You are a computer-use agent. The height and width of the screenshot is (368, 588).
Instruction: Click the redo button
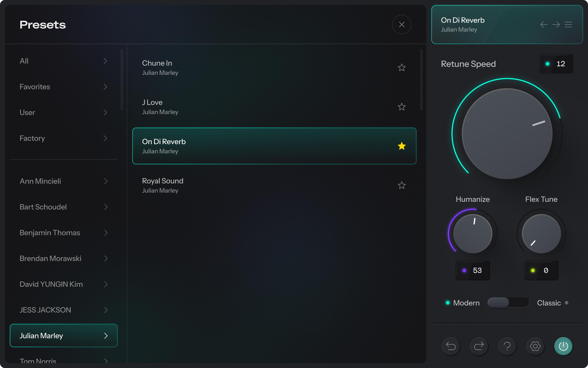[479, 346]
